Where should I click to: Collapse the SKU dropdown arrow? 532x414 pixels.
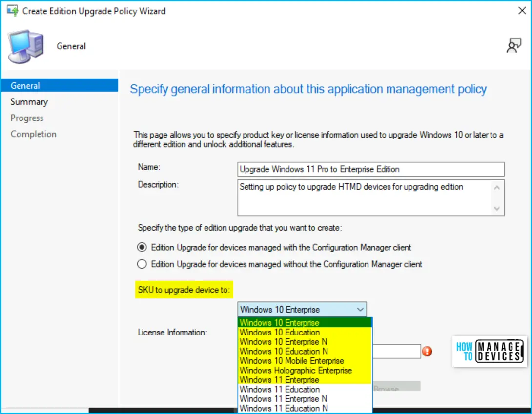coord(360,309)
